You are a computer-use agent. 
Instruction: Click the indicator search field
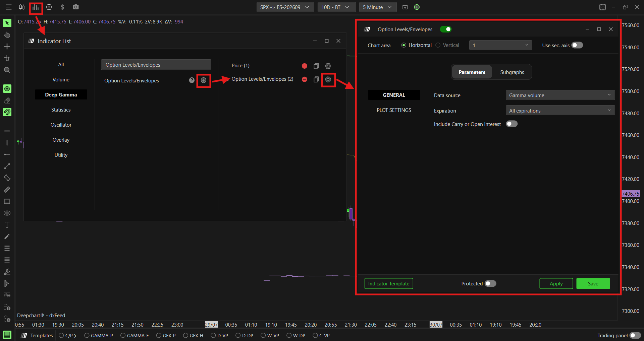point(156,65)
